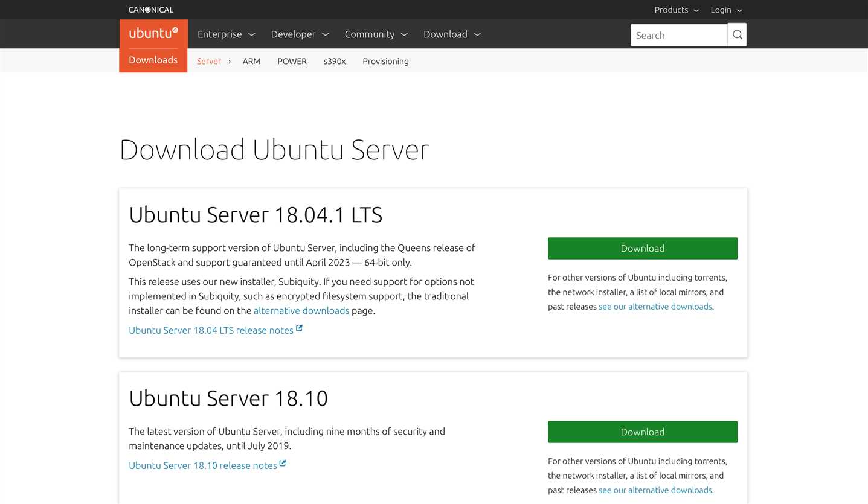Click the Ubuntu logo

[x=153, y=33]
